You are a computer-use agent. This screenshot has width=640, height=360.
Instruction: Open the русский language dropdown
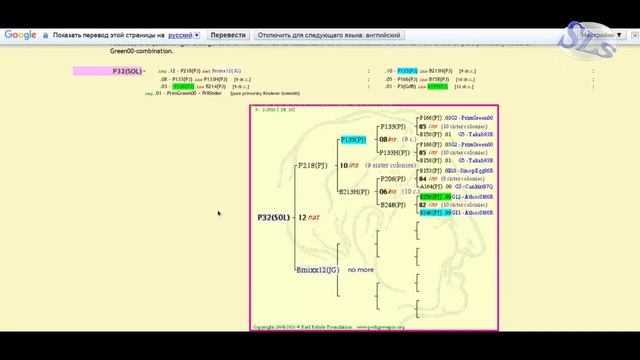[184, 35]
